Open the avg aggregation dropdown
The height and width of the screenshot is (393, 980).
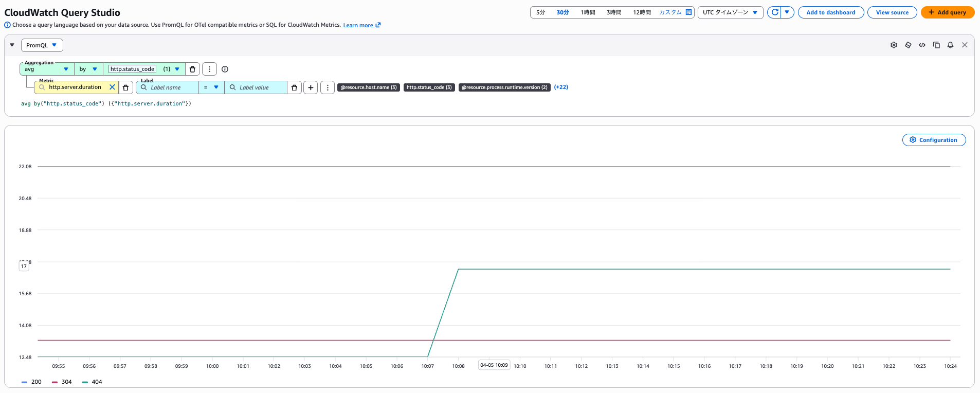(47, 69)
